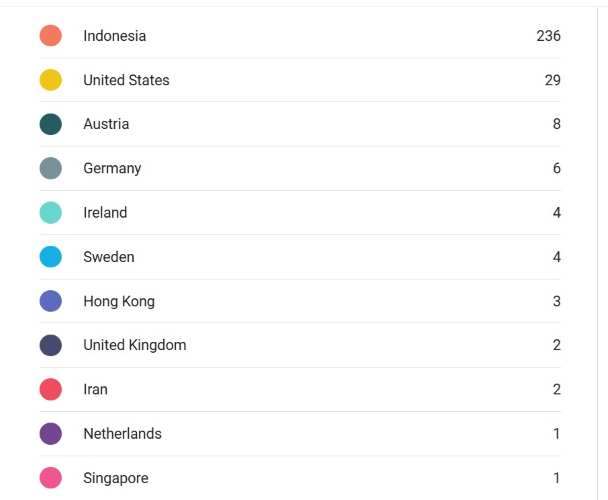Click the red Iran color dot
The height and width of the screenshot is (500, 608).
pyautogui.click(x=50, y=389)
